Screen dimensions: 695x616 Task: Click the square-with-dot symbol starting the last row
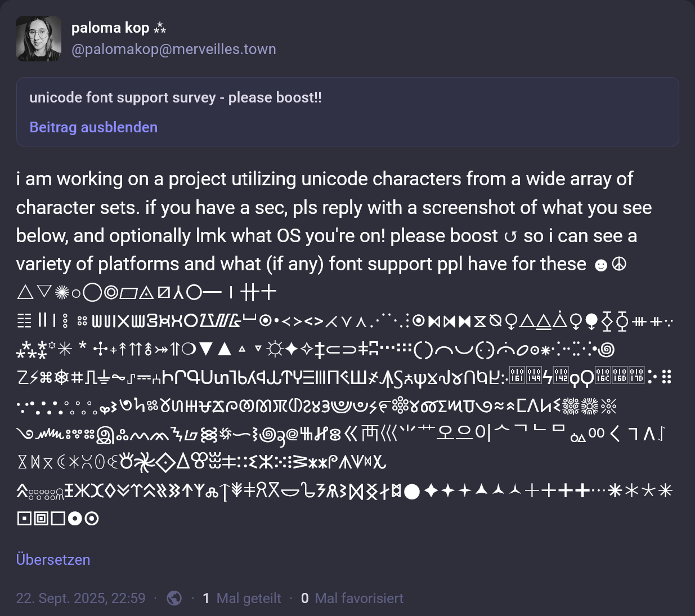tap(24, 519)
